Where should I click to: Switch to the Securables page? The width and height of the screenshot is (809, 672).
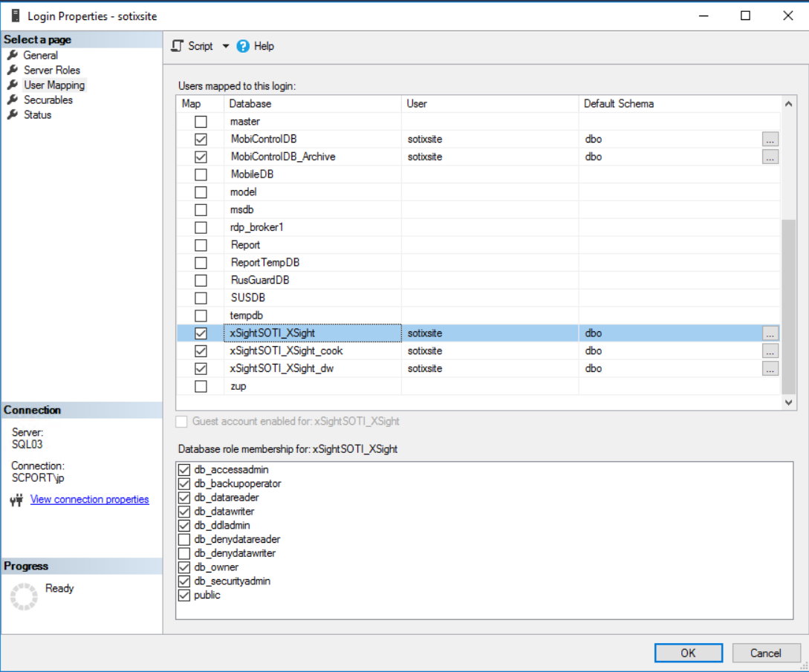pyautogui.click(x=48, y=100)
